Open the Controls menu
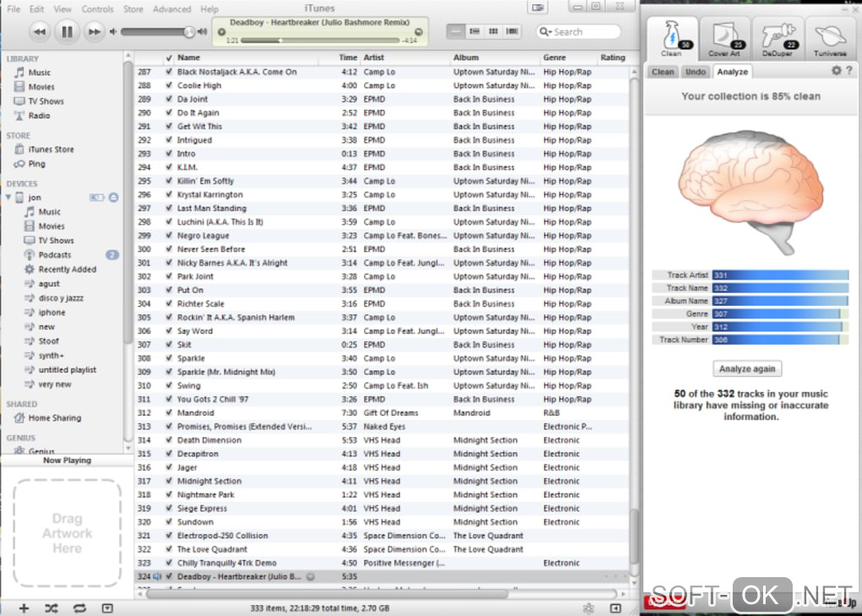The width and height of the screenshot is (862, 616). coord(97,8)
